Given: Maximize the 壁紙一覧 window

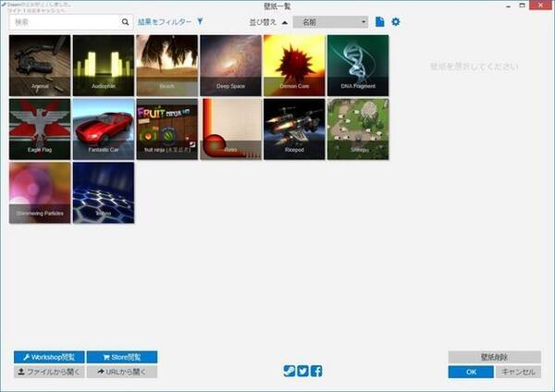Looking at the screenshot, I should tap(522, 6).
